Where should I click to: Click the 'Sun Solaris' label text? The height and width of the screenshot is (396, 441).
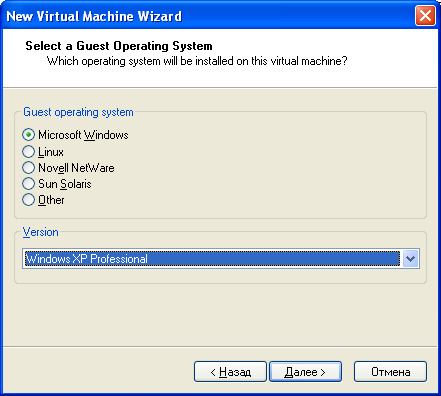tap(65, 184)
